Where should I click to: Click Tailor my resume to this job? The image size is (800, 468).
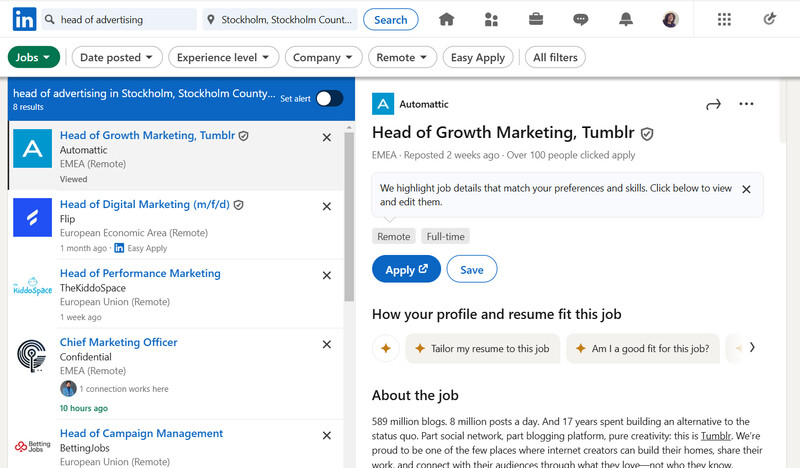(483, 349)
